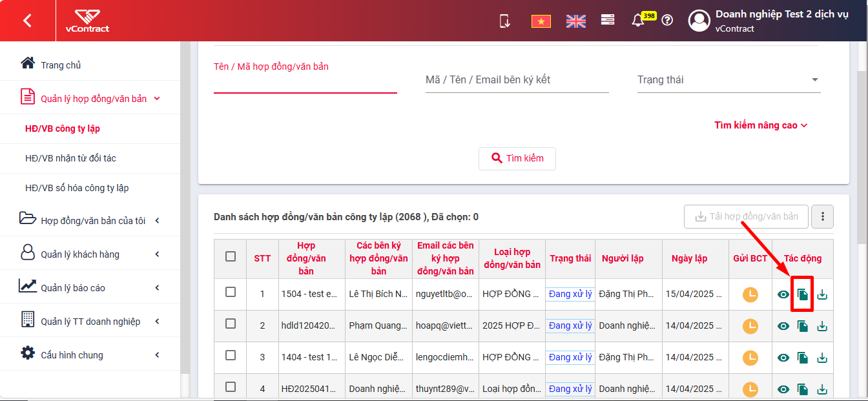Collapse the Quản lý hợp đồng/văn bản menu
Viewport: 868px width, 401px height.
(90, 98)
